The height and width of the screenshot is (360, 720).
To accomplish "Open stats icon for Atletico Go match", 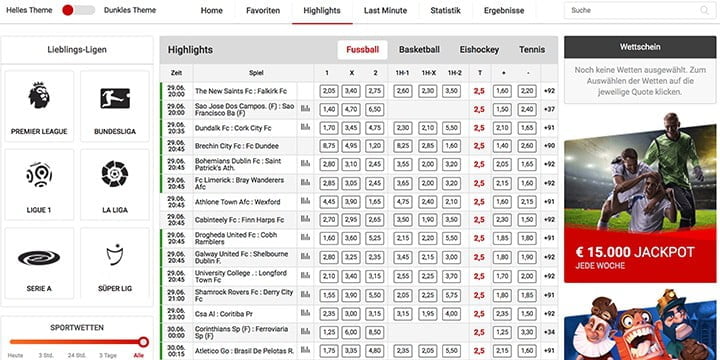I will [x=305, y=350].
